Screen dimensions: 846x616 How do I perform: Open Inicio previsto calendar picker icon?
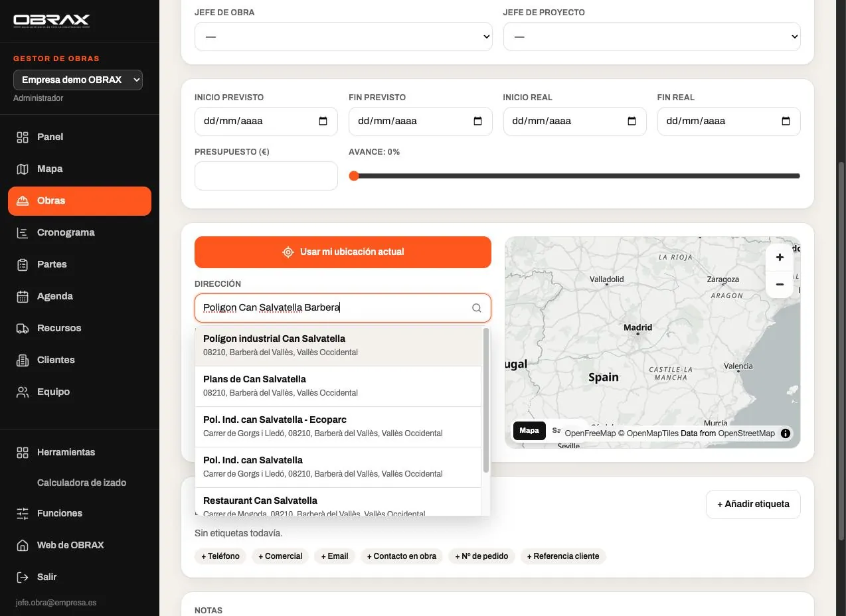tap(323, 121)
